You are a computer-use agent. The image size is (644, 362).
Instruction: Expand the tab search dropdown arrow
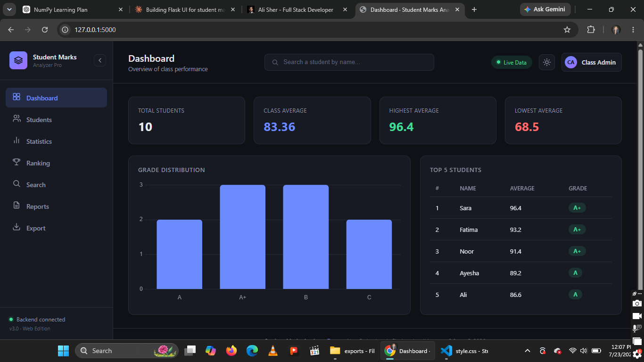[x=9, y=9]
